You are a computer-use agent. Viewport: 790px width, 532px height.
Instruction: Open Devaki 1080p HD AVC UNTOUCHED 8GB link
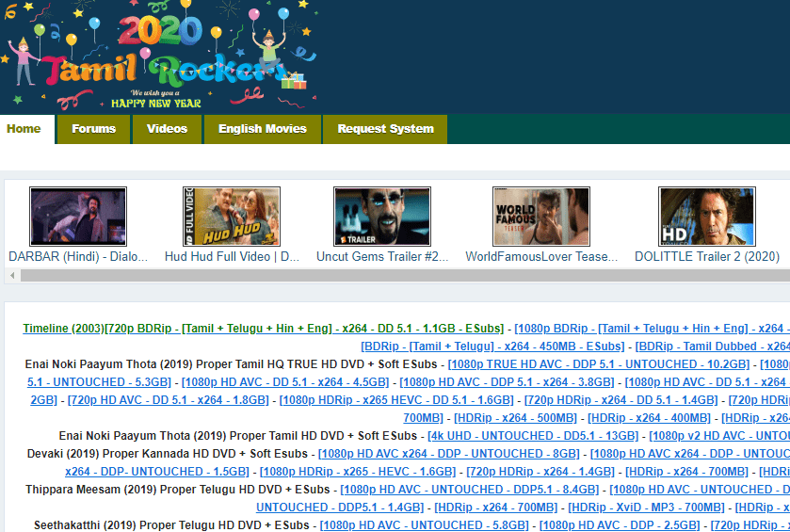pos(449,454)
